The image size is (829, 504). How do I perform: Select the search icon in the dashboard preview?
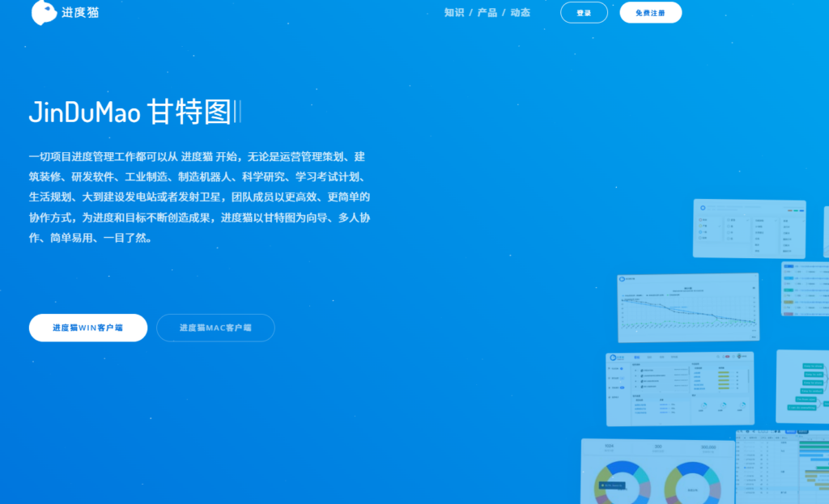718,357
